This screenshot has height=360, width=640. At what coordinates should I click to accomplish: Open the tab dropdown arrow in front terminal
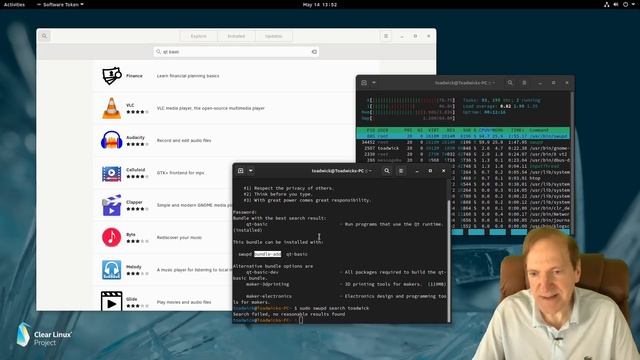[251, 171]
